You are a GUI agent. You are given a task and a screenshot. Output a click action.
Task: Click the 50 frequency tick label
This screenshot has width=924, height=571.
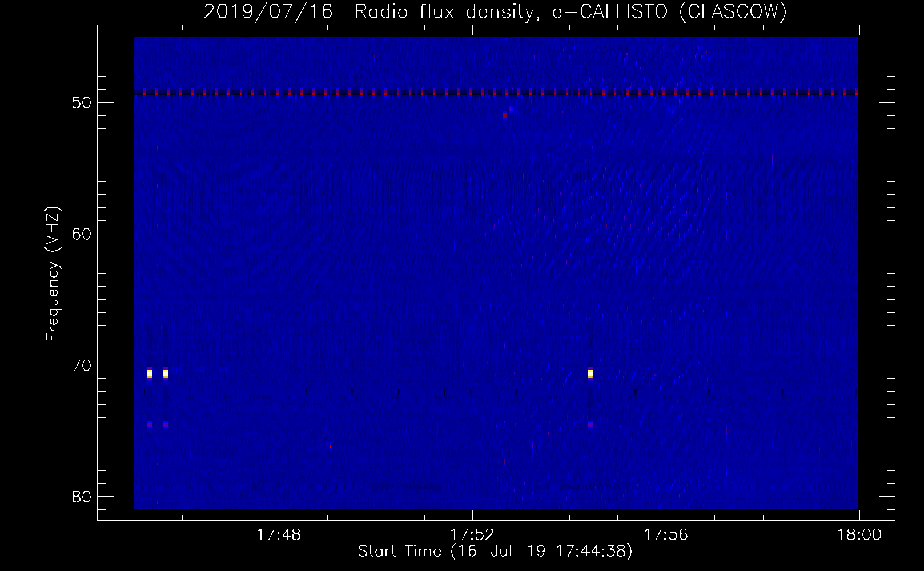[x=82, y=103]
